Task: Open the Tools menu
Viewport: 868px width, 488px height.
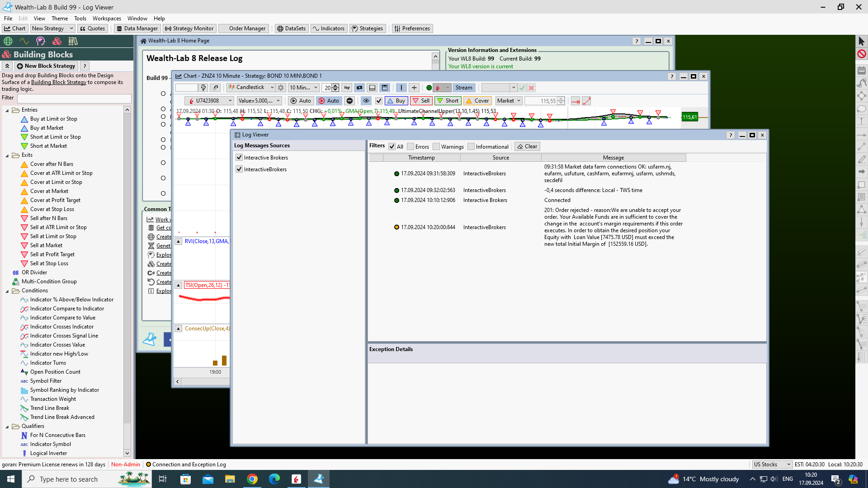Action: click(80, 19)
